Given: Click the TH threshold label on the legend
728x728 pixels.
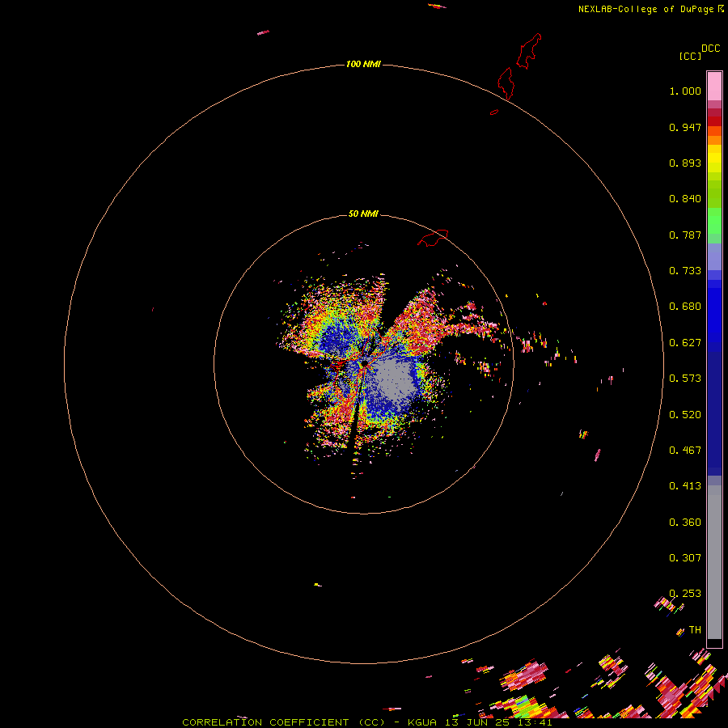Looking at the screenshot, I should tap(695, 630).
